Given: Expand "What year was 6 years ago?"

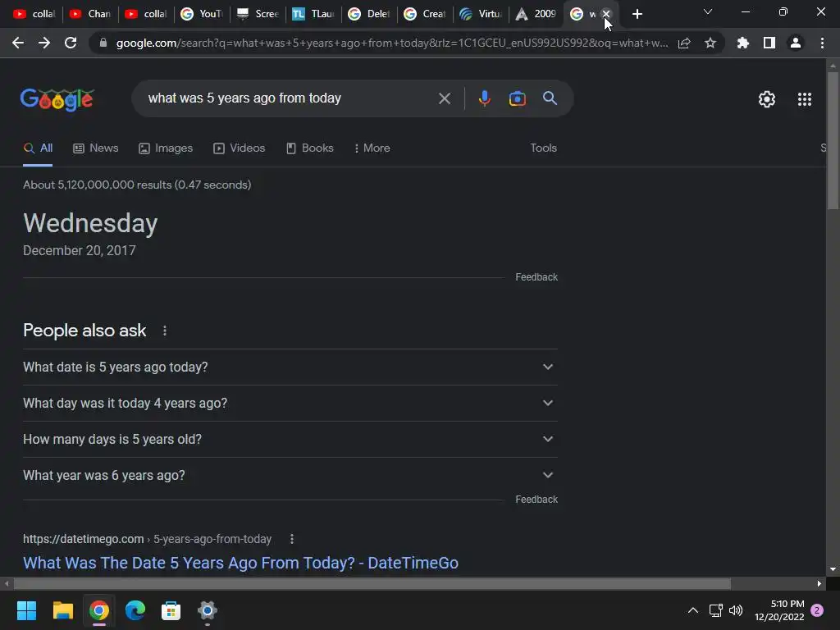Looking at the screenshot, I should [x=290, y=475].
